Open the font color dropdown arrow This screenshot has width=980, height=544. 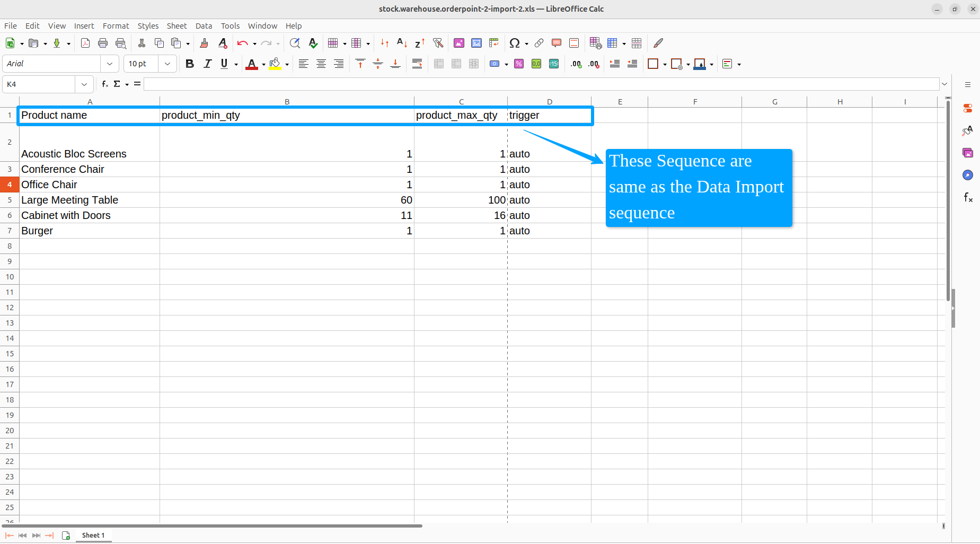pos(263,65)
